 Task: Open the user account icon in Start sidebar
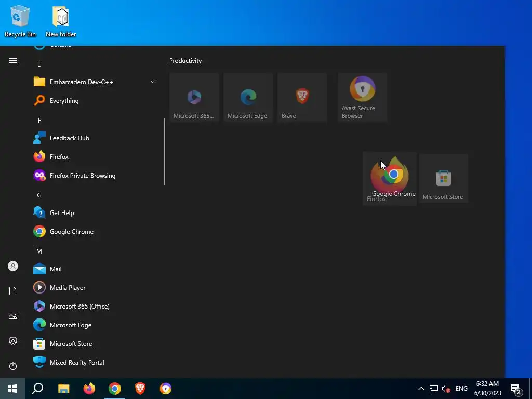point(13,266)
